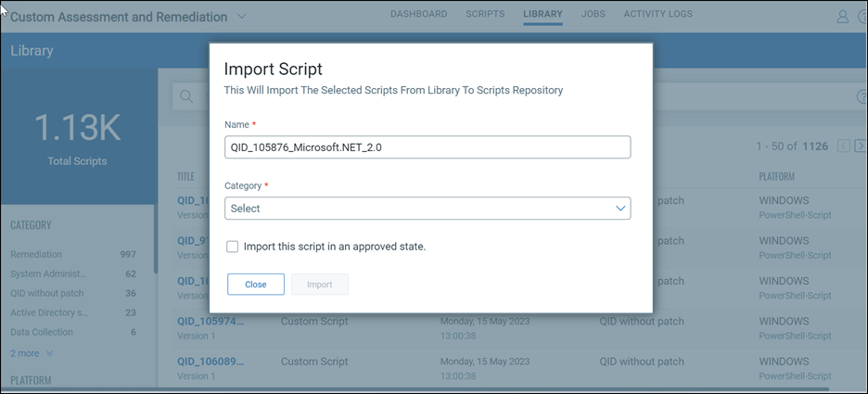The width and height of the screenshot is (868, 394).
Task: Enable import in approved state checkbox
Action: tap(232, 247)
